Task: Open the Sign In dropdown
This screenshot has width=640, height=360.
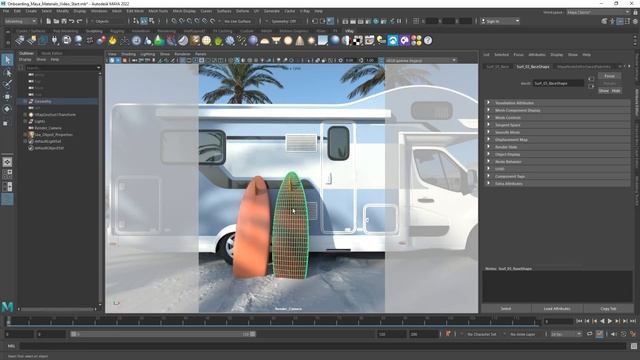Action: point(500,21)
